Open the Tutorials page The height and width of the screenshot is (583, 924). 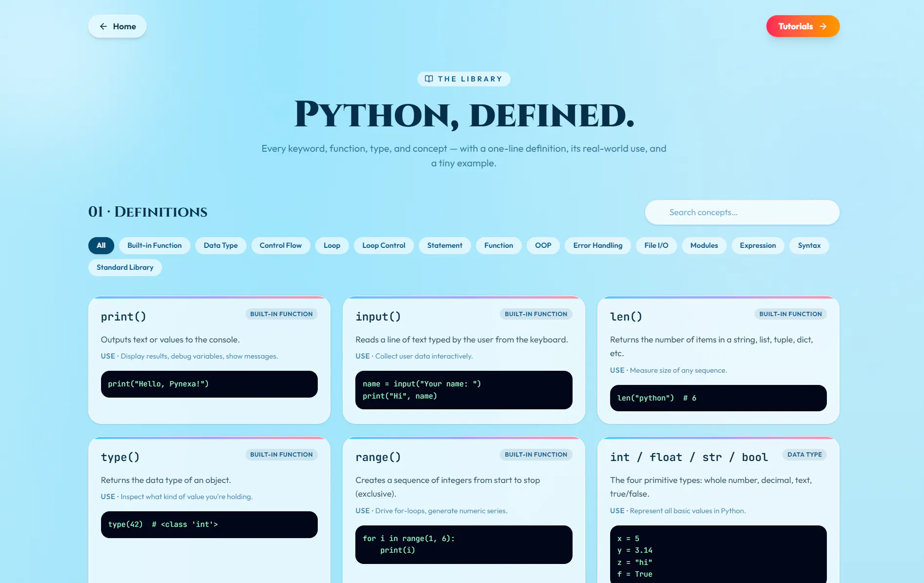tap(803, 26)
